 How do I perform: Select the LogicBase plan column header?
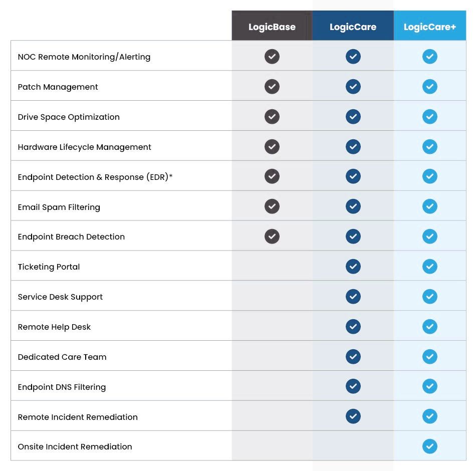[x=272, y=27]
